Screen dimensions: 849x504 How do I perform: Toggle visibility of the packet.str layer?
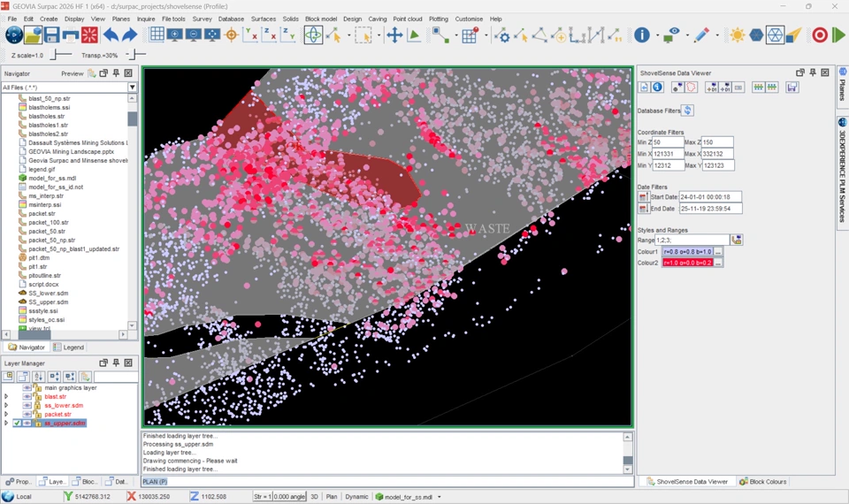click(27, 414)
